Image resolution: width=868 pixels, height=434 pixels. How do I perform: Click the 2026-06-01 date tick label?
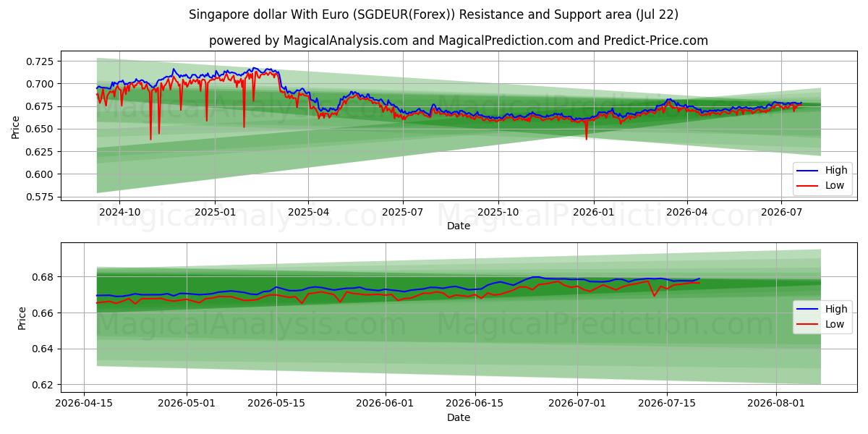(x=386, y=404)
